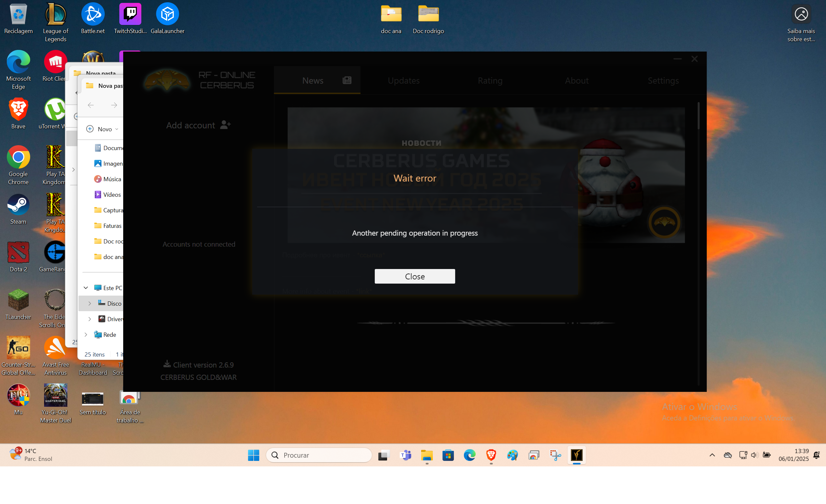This screenshot has height=504, width=826.
Task: Open Task View on taskbar
Action: click(384, 455)
